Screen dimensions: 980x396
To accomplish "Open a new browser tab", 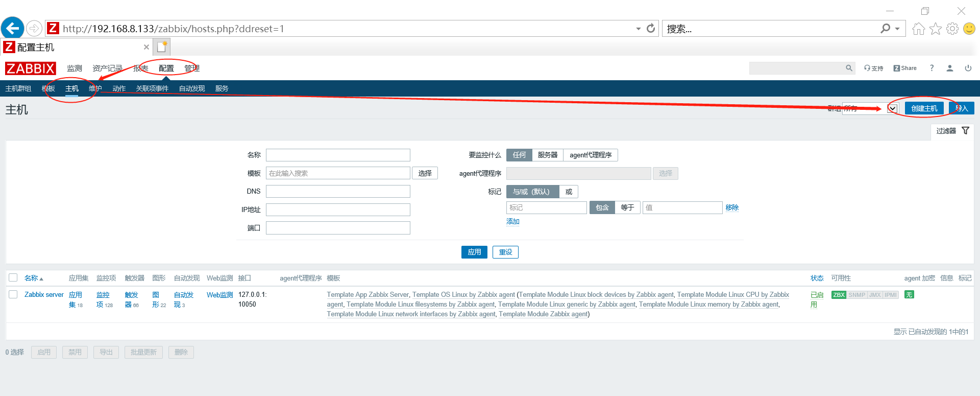I will [162, 47].
